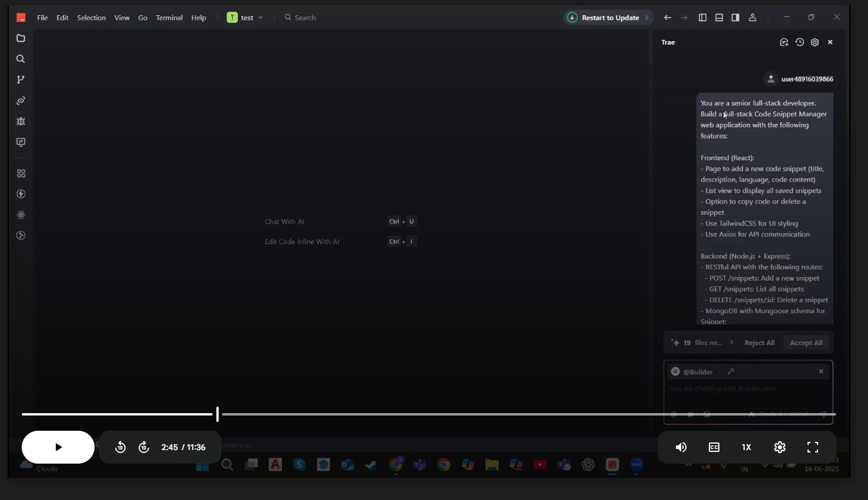Viewport: 868px width, 500px height.
Task: Go forward using the right arrow
Action: point(684,18)
